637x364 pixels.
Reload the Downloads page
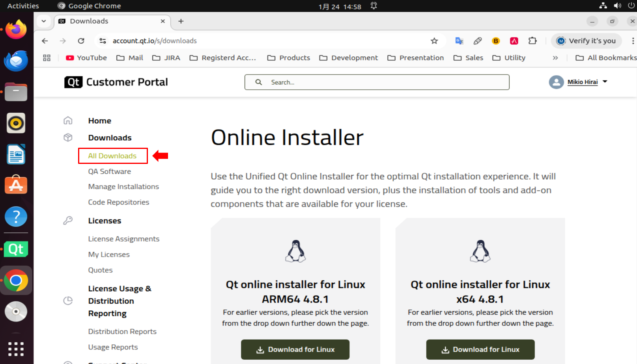coord(81,41)
